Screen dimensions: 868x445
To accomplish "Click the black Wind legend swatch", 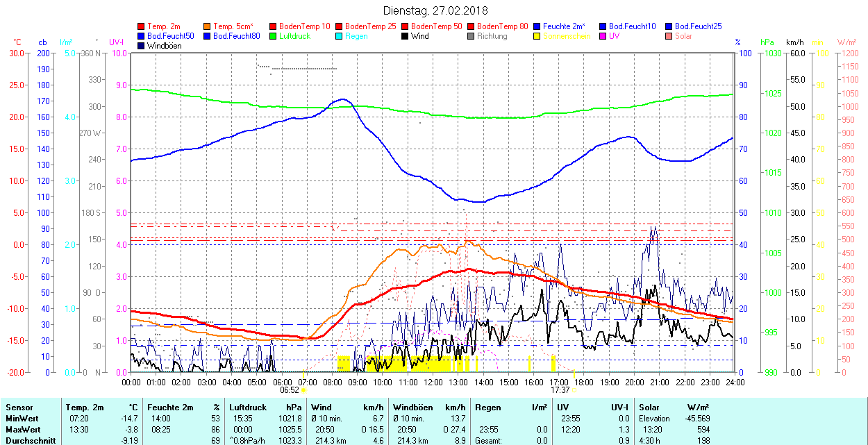I will click(x=405, y=35).
